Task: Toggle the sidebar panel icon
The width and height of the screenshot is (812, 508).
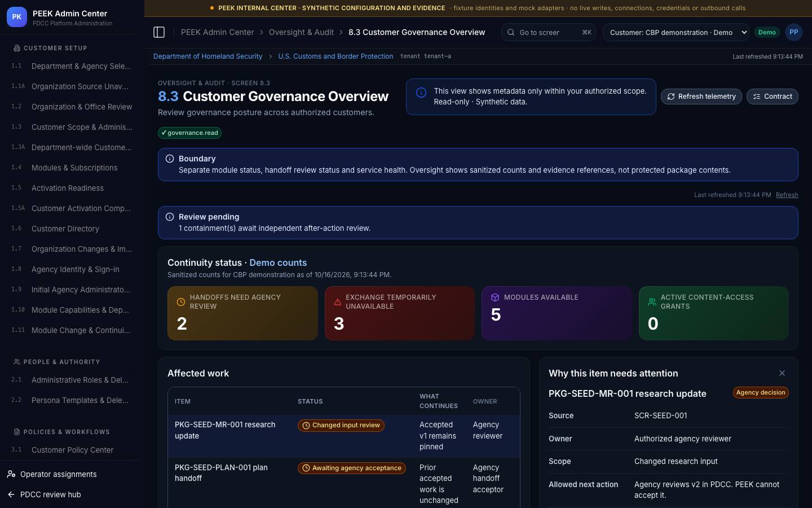Action: pyautogui.click(x=159, y=32)
